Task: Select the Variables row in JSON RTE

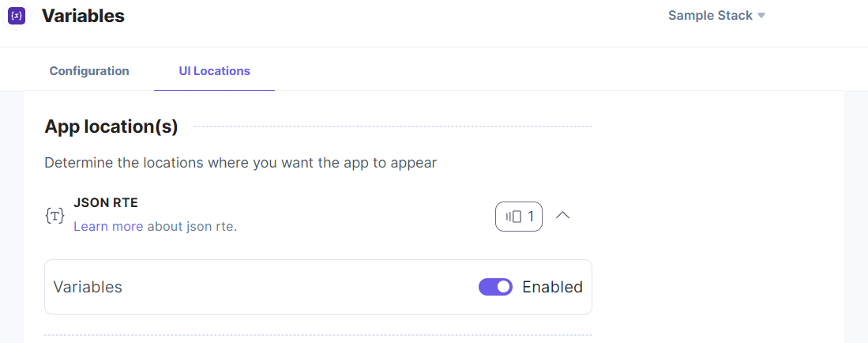Action: click(318, 287)
